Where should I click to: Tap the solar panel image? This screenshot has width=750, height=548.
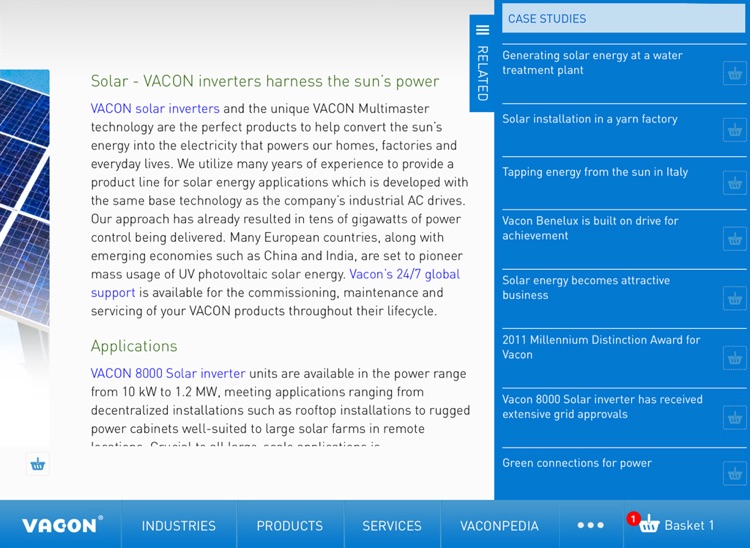[24, 201]
